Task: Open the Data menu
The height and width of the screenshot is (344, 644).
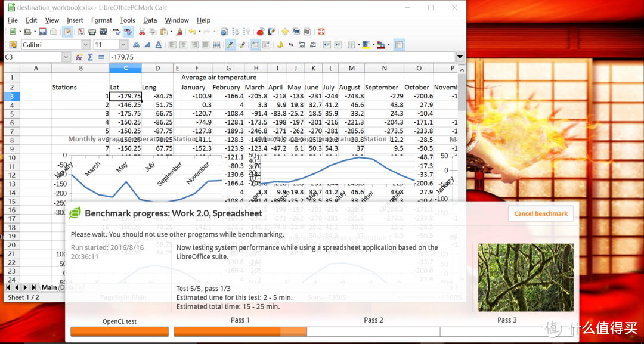Action: (x=150, y=20)
